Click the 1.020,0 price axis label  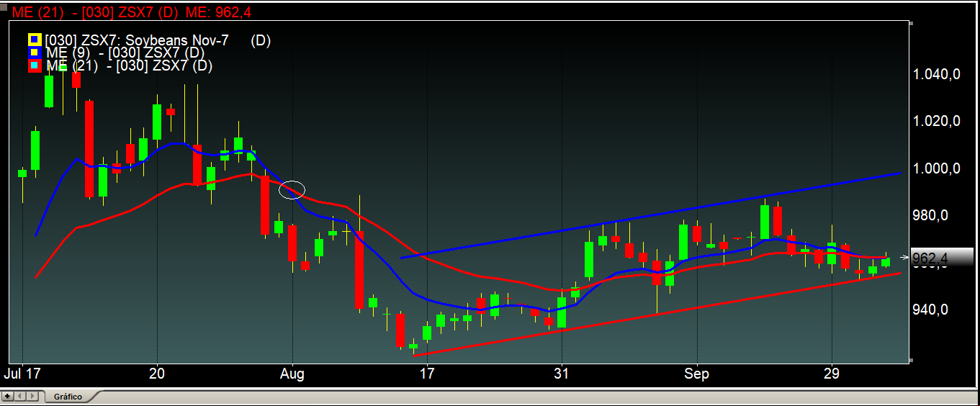pyautogui.click(x=936, y=121)
